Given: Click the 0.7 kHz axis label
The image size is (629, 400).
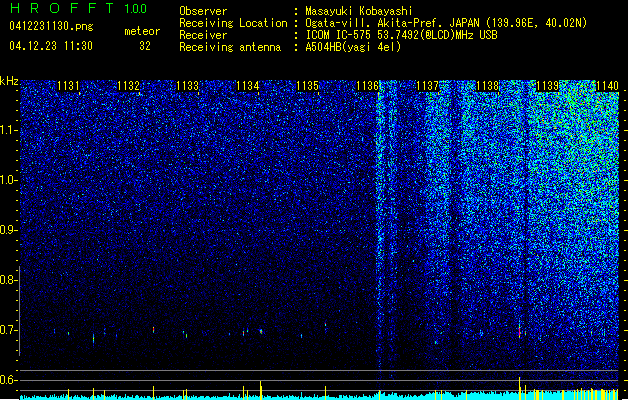Looking at the screenshot, I should click(8, 330).
